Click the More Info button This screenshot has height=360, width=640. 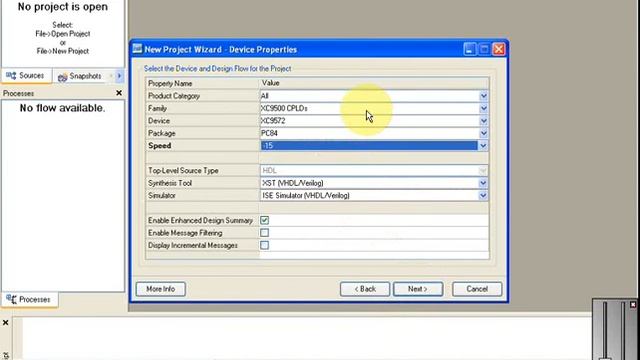tap(160, 289)
